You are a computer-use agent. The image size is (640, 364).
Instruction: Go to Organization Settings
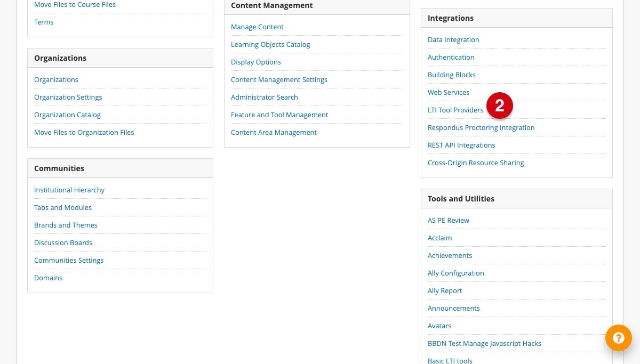pyautogui.click(x=68, y=97)
